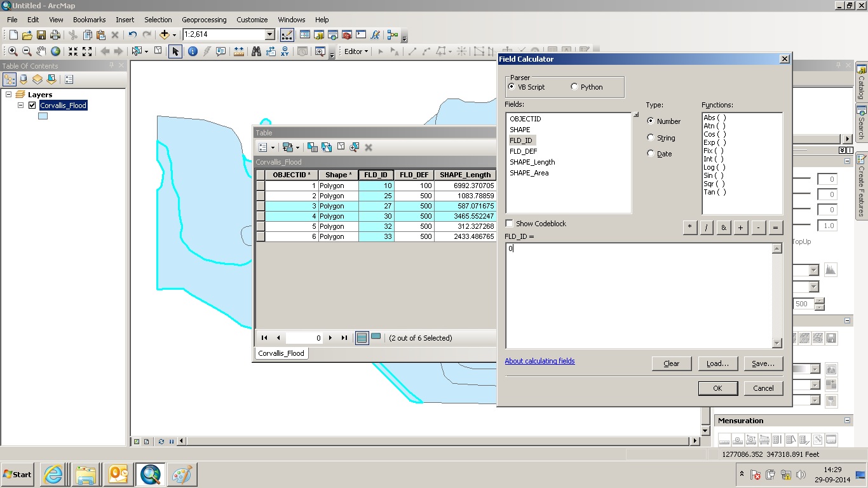Select the Zoom Out magnifier tool
This screenshot has height=488, width=868.
[x=27, y=51]
